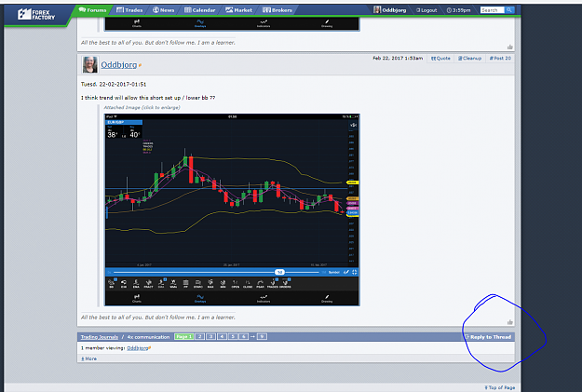Viewport: 582px width, 392px height.
Task: Go to page 6 of the thread
Action: pos(244,337)
